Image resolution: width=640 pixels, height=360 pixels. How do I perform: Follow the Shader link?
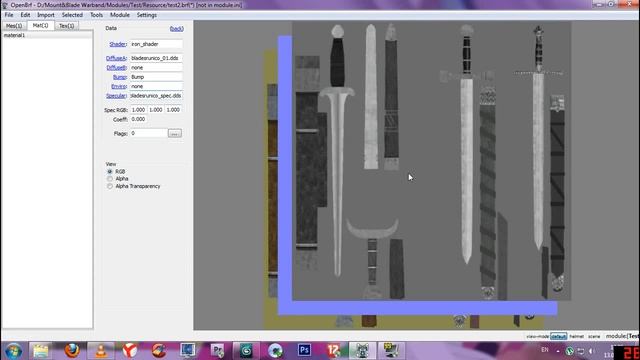[x=118, y=44]
